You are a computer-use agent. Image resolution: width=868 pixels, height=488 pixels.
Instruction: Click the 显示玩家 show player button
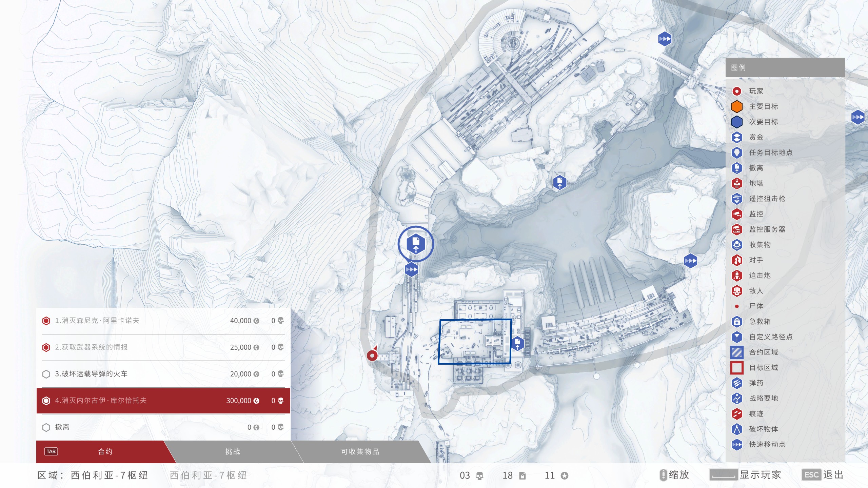click(745, 475)
